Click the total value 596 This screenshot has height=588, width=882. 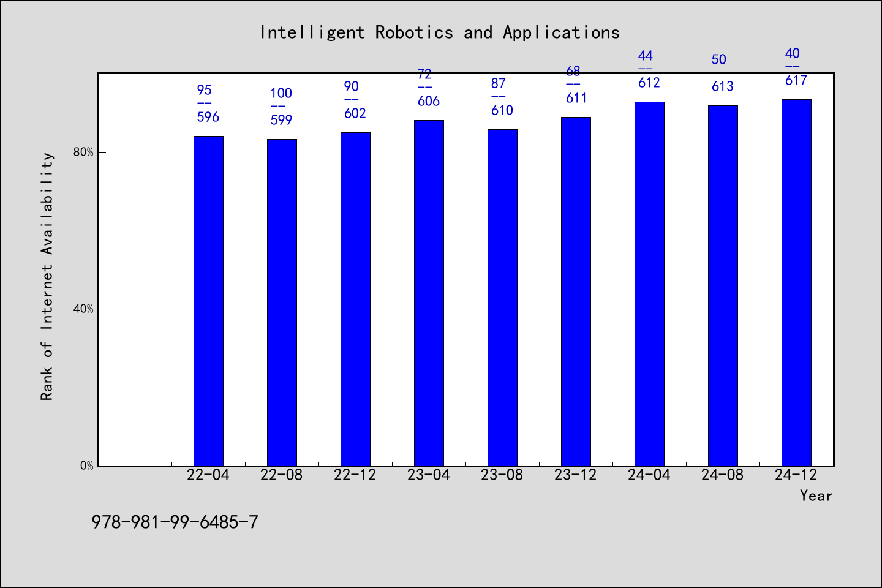coord(208,117)
